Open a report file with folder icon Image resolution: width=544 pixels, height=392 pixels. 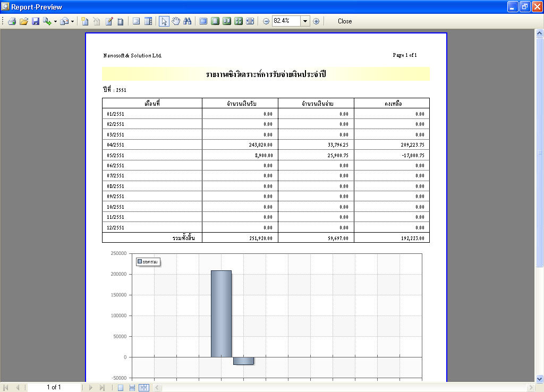[23, 21]
